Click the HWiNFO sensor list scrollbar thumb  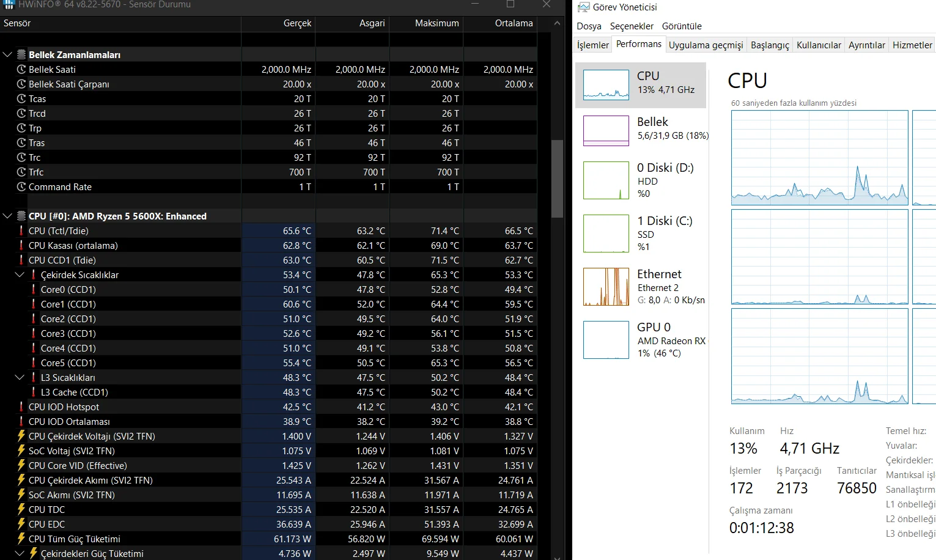click(557, 179)
